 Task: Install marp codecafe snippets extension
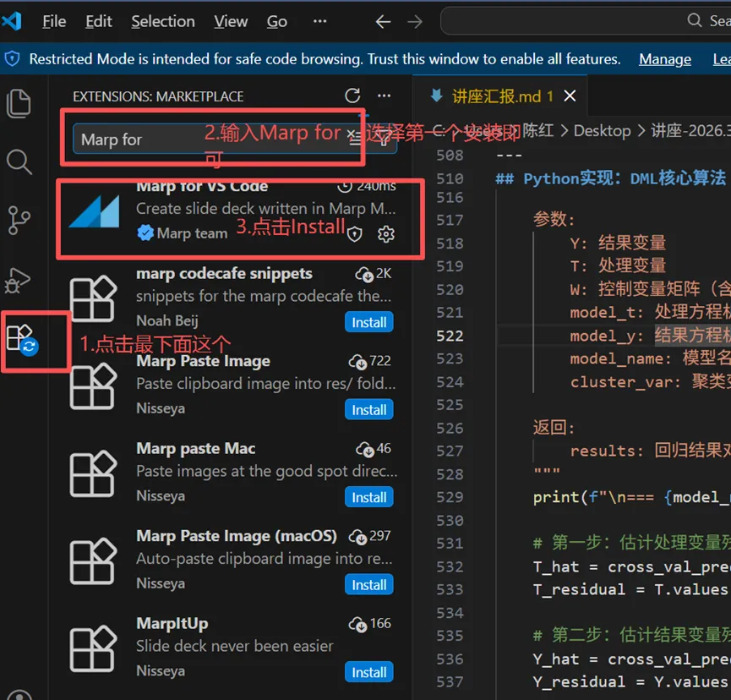pyautogui.click(x=368, y=322)
